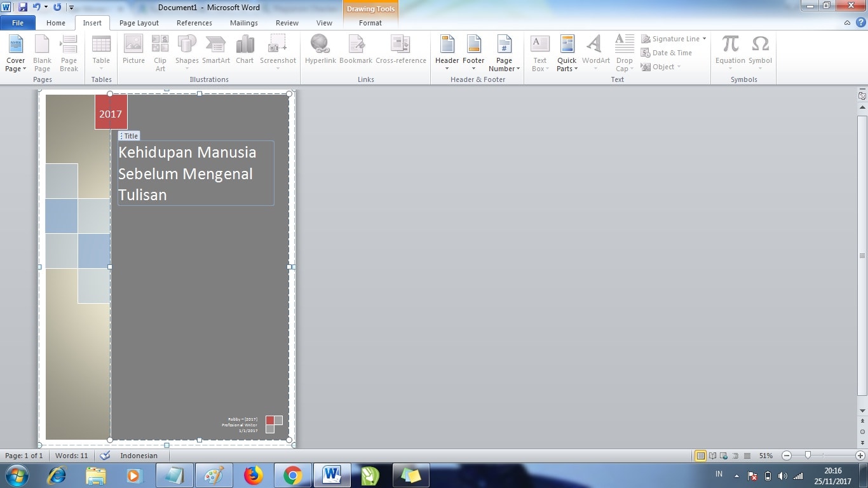Image resolution: width=868 pixels, height=488 pixels.
Task: Open the Screenshot tool
Action: pos(278,50)
